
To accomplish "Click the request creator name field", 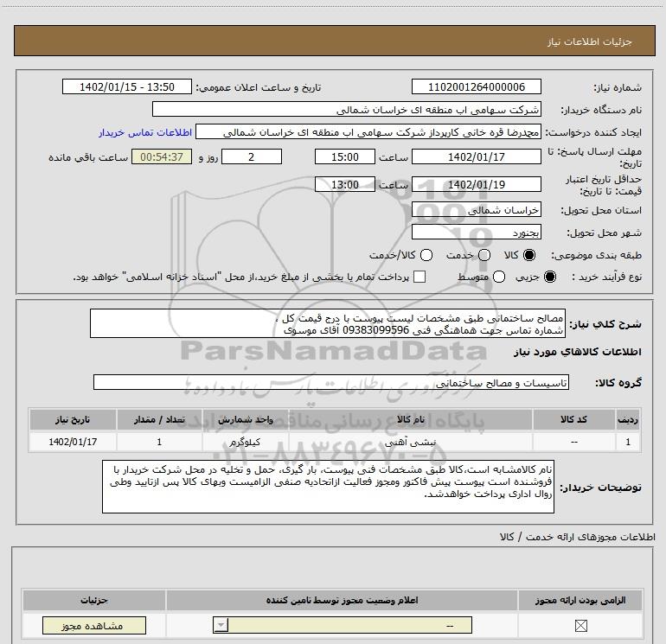I will click(368, 132).
